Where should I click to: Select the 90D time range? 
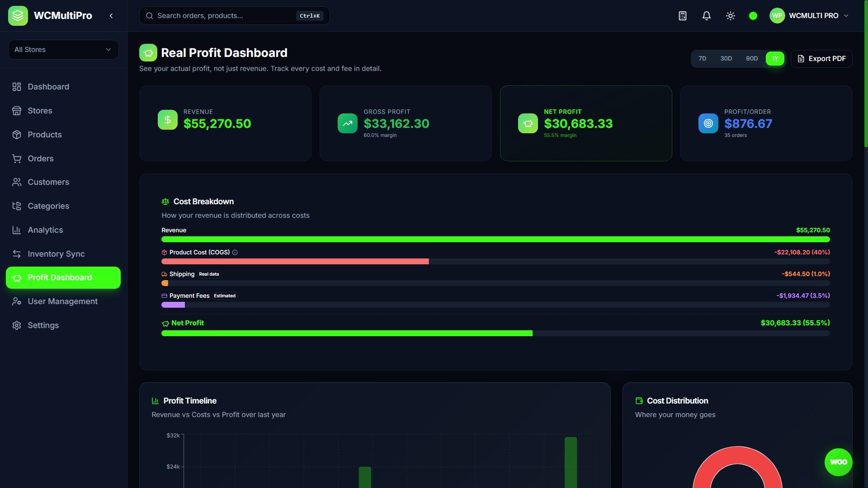[x=752, y=59]
